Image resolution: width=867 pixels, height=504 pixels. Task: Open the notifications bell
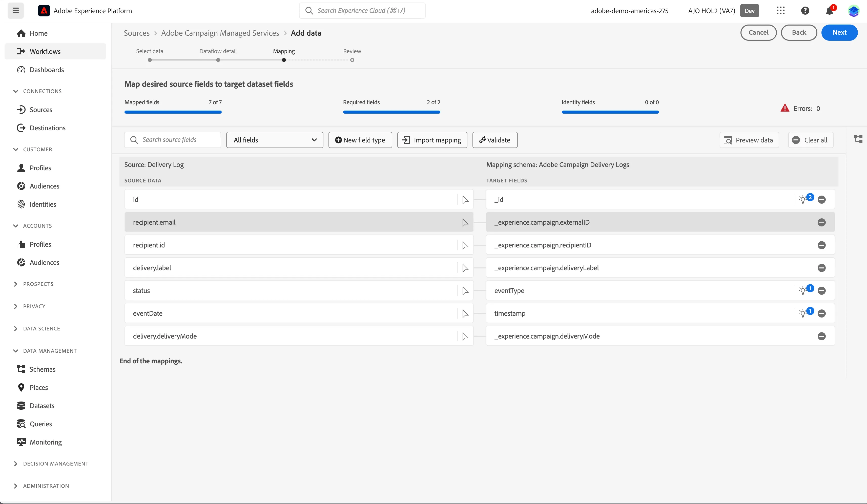830,11
